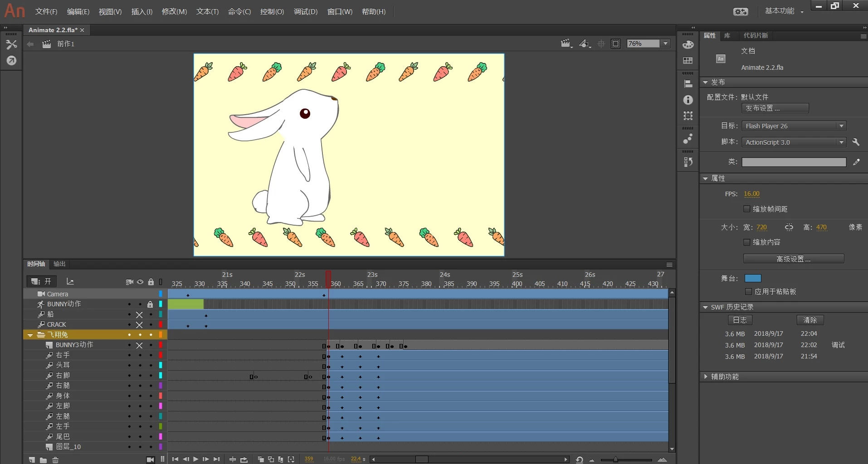
Task: Play the animation in the timeline
Action: [195, 459]
